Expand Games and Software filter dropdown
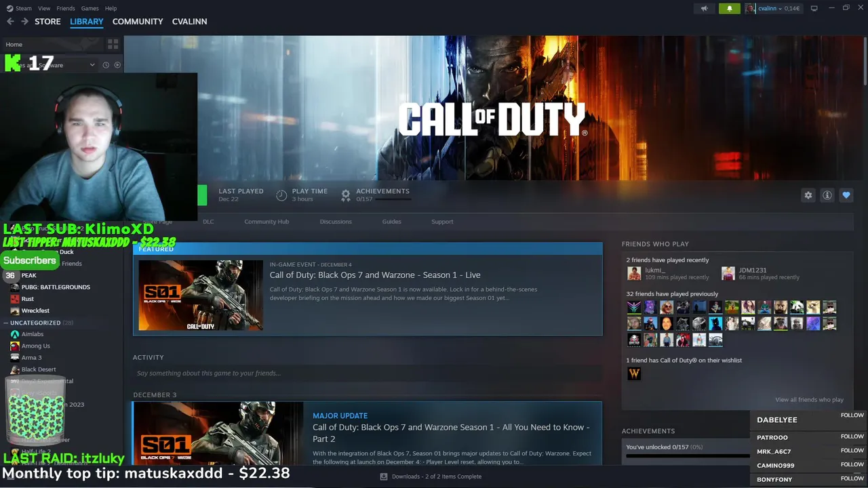 click(92, 65)
